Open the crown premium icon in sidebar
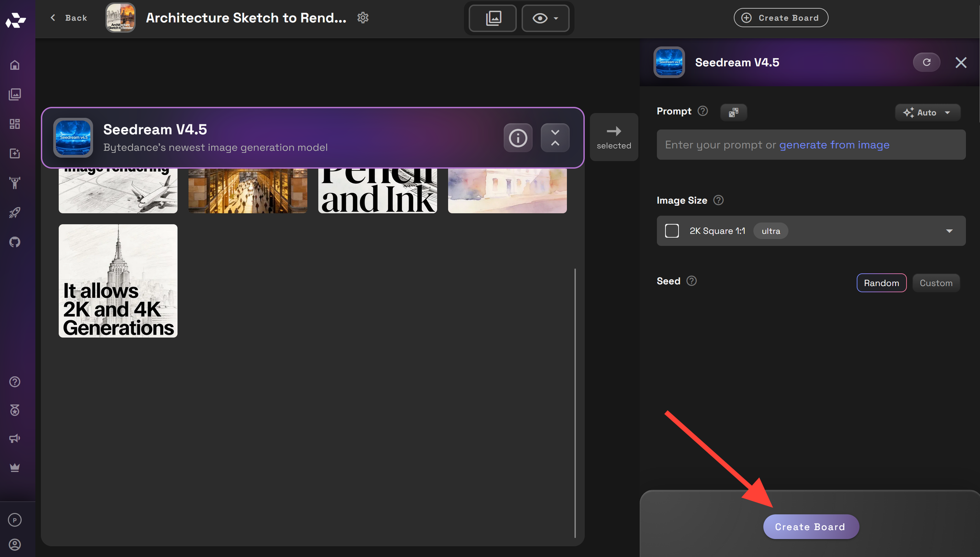The width and height of the screenshot is (980, 557). tap(15, 467)
